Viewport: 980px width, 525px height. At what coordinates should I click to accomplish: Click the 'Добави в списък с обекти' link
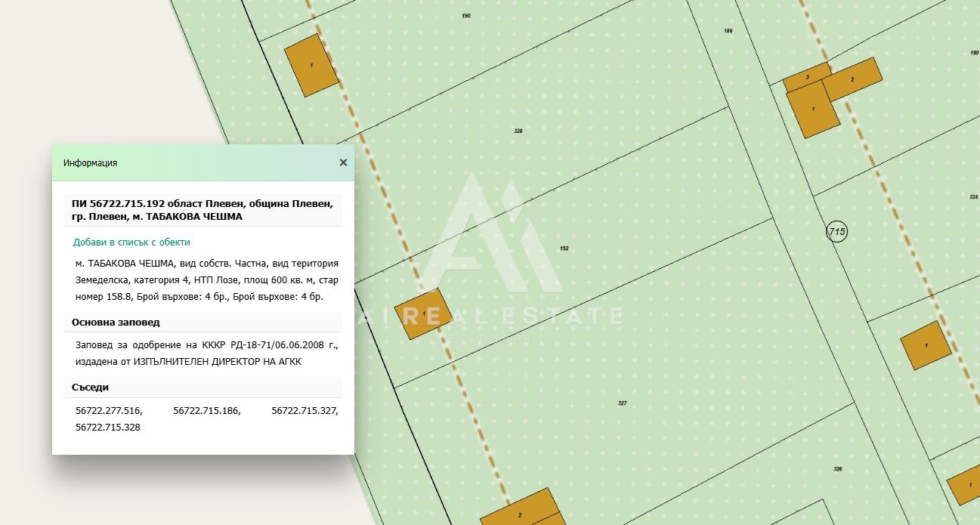(x=131, y=242)
